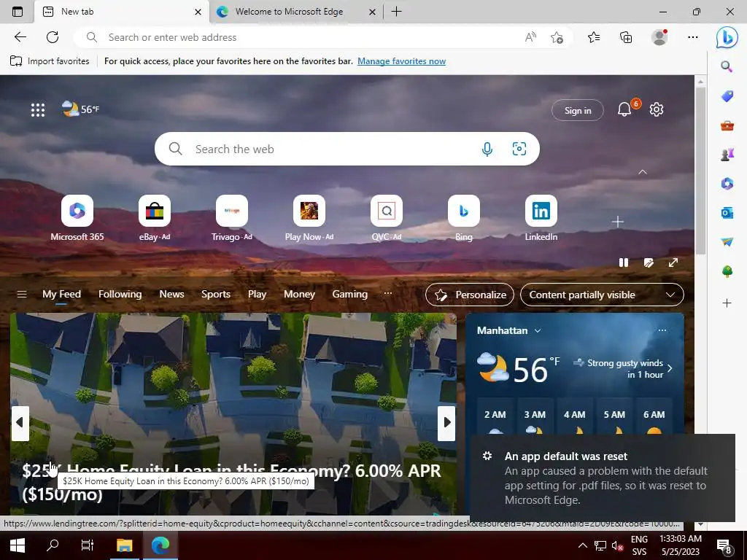This screenshot has height=560, width=747.
Task: Open Outlook icon in sidebar
Action: click(x=727, y=213)
